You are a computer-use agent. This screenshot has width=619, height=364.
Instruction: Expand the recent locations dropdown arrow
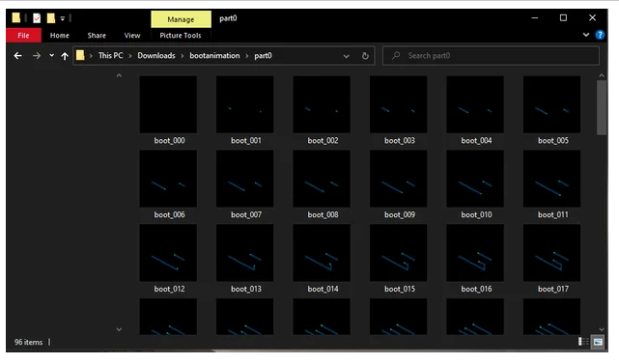51,56
